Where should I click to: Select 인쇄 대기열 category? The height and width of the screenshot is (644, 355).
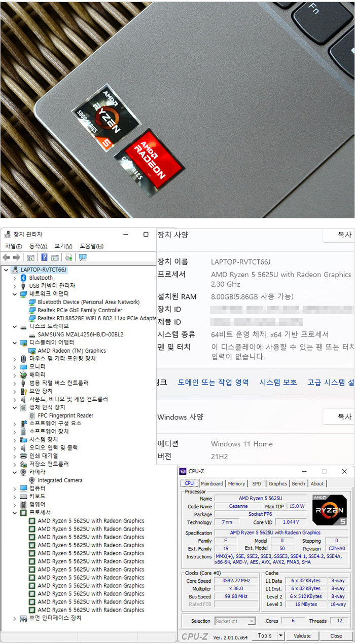pyautogui.click(x=43, y=456)
